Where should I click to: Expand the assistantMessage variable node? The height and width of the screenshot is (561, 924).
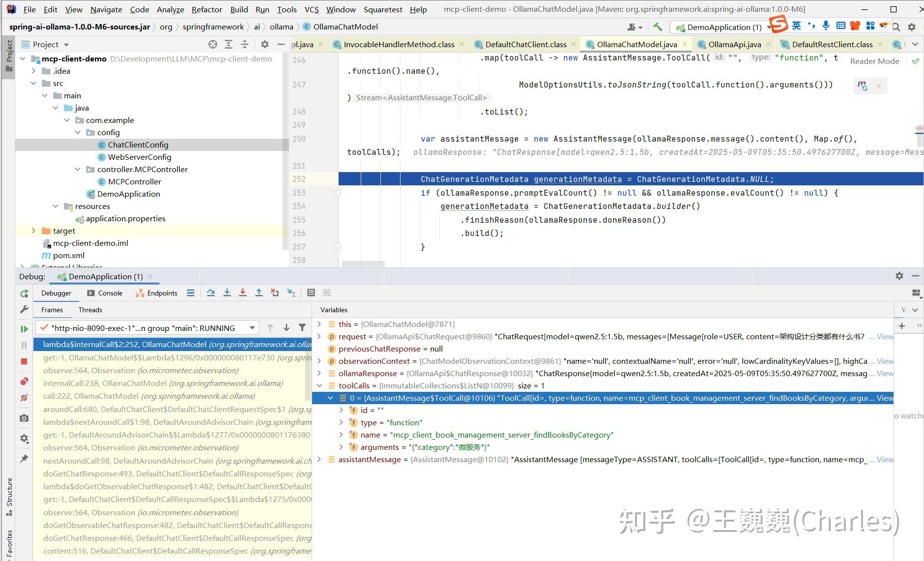[x=320, y=459]
